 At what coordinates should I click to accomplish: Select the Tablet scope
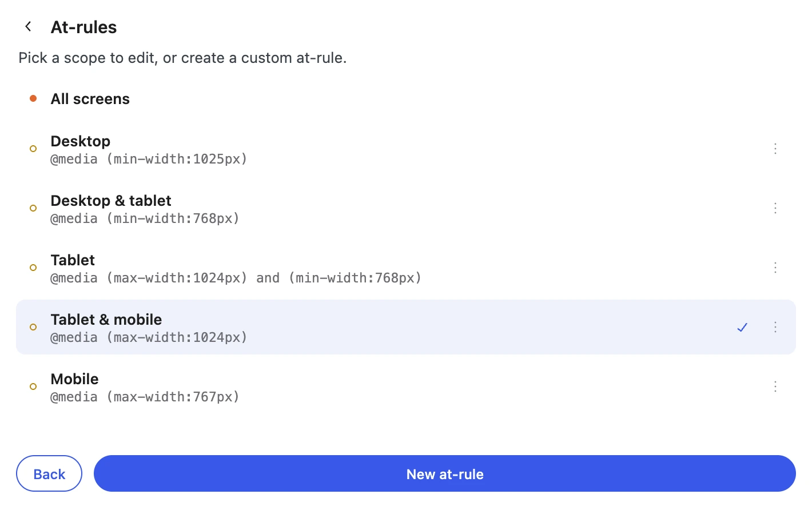[406, 268]
